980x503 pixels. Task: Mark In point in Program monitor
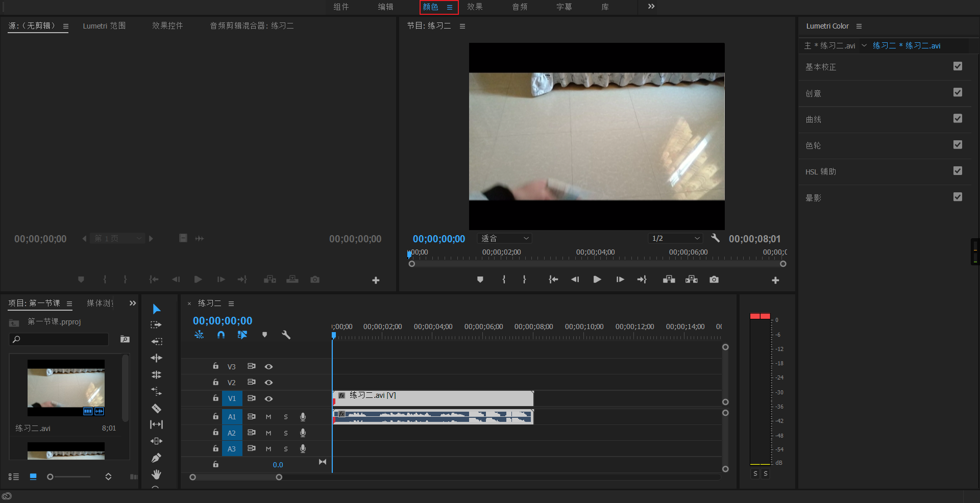(504, 280)
